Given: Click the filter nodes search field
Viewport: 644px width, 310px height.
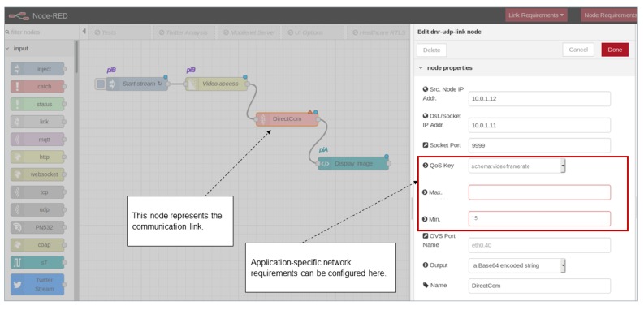Looking at the screenshot, I should click(41, 32).
